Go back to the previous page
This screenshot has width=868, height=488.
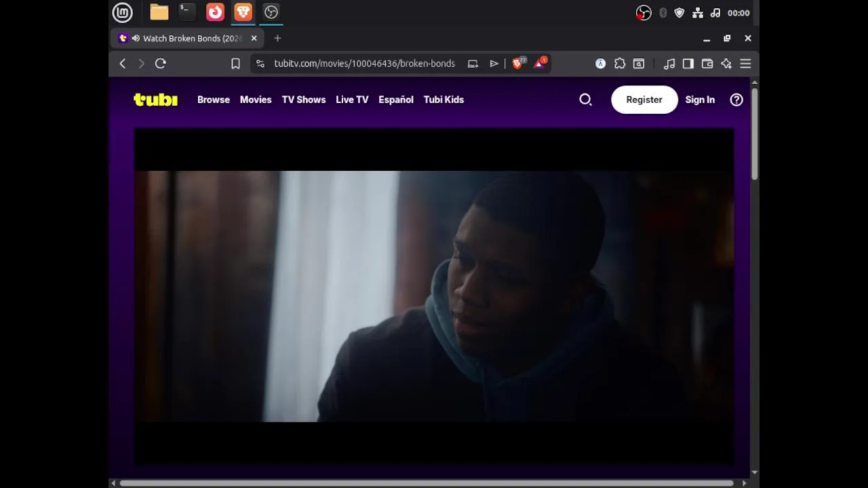pos(123,64)
